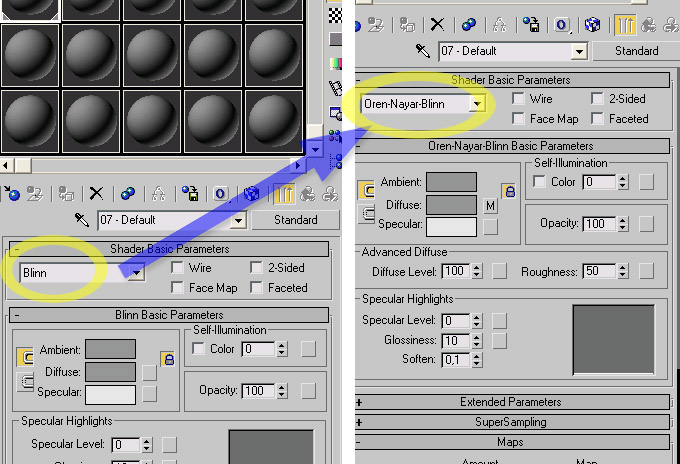Click the M map button beside Diffuse
Viewport: 680px width, 464px height.
[490, 205]
